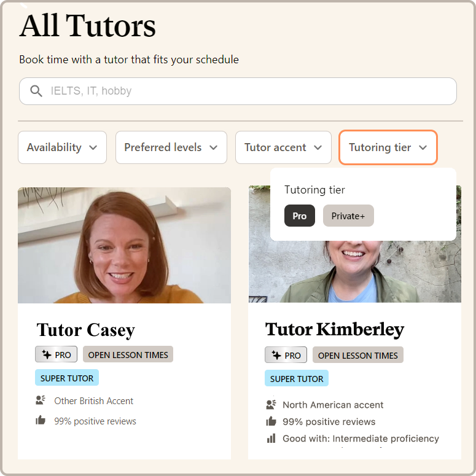Click the thumbs-up icon on Tutor Kimberley's card
Screen dimensions: 476x476
tap(271, 421)
